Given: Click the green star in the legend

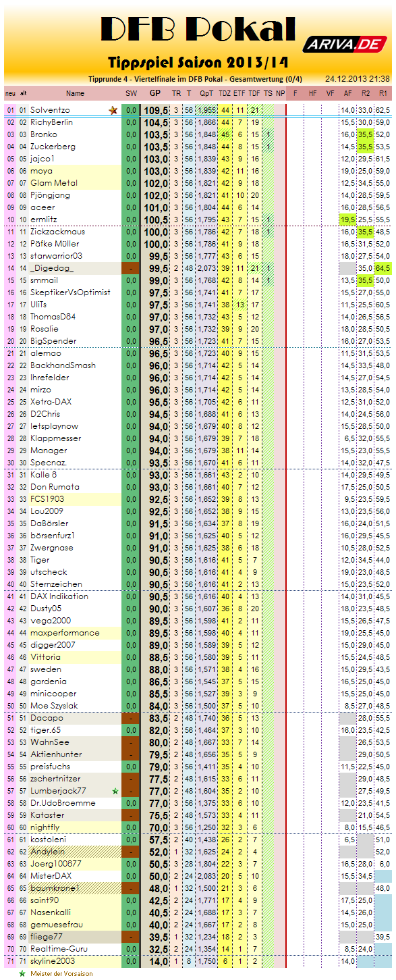Looking at the screenshot, I should tap(22, 973).
